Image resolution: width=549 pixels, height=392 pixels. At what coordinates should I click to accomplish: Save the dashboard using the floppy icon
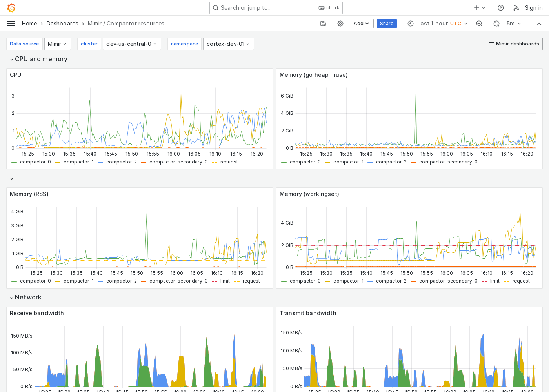(323, 24)
